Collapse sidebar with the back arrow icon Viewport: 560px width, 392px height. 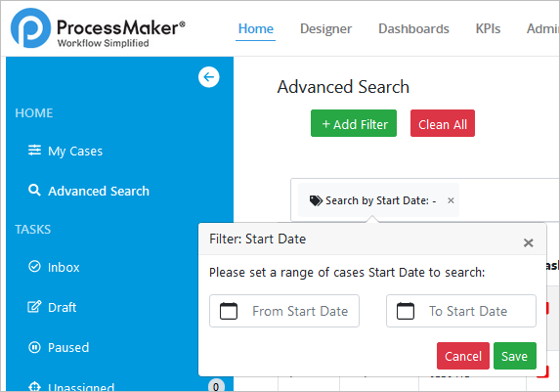tap(208, 77)
